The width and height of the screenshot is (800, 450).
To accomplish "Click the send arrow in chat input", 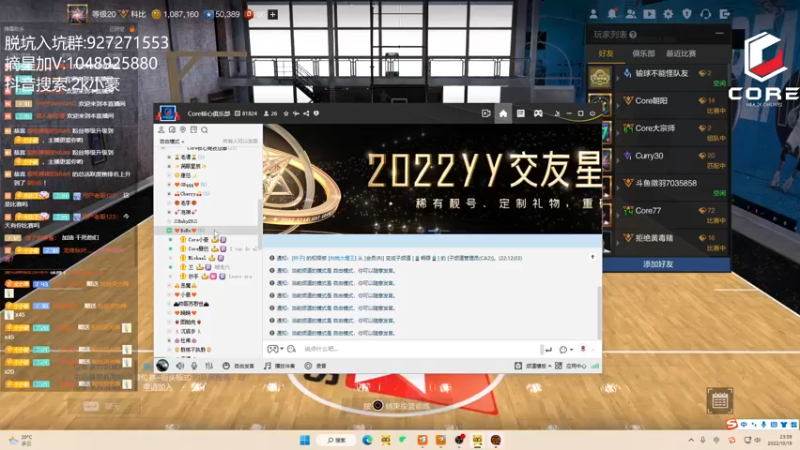I will 548,349.
